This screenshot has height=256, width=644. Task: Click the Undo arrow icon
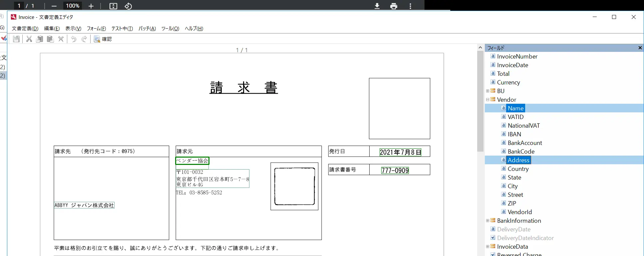(74, 39)
